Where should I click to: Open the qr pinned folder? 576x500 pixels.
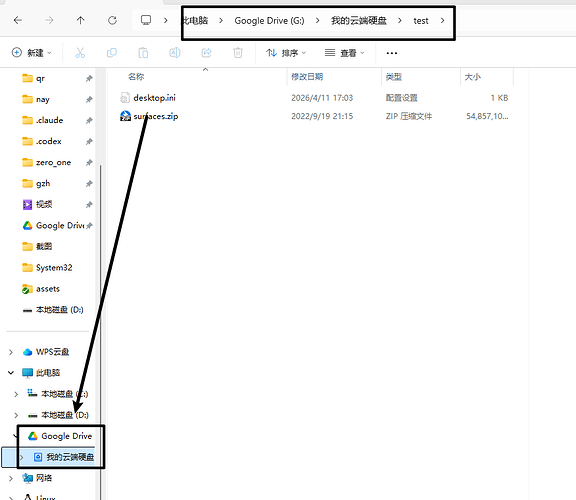pyautogui.click(x=40, y=78)
